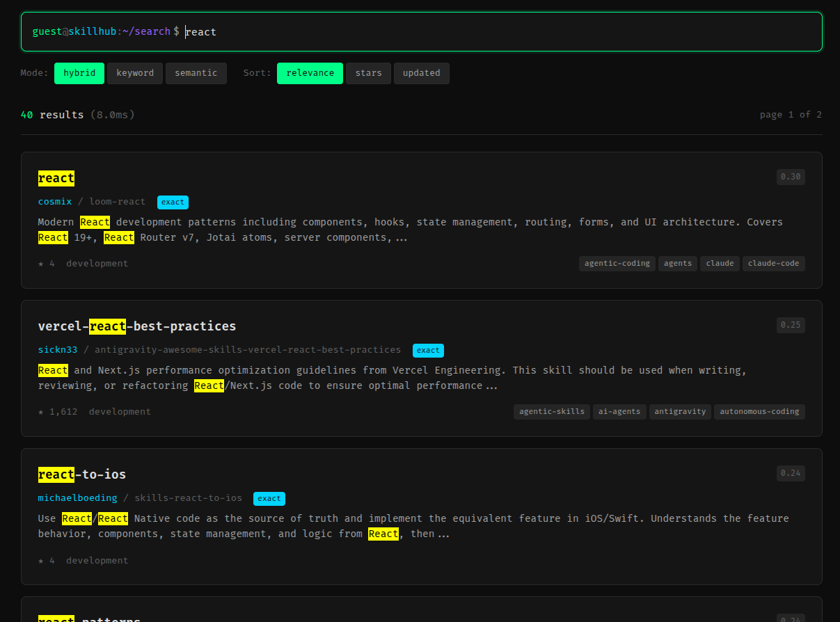This screenshot has width=840, height=622.
Task: Open the cosmix author link
Action: [55, 202]
